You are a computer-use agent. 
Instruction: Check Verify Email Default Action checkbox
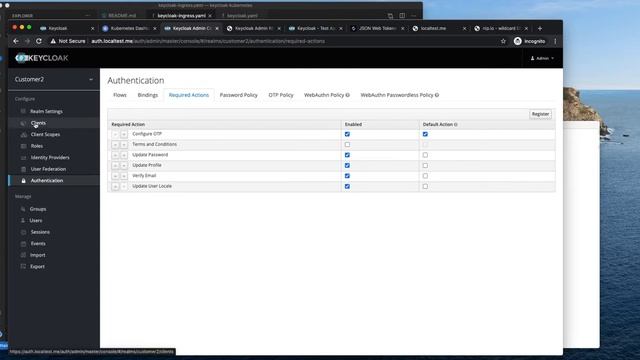pos(425,176)
